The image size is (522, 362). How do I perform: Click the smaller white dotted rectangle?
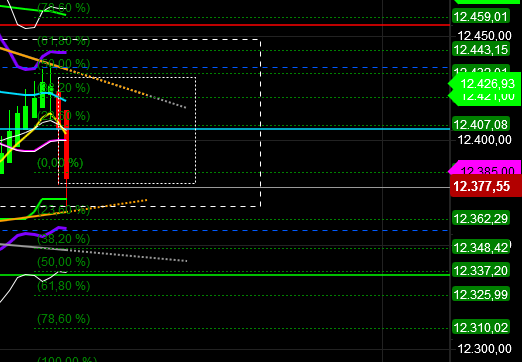(x=127, y=130)
